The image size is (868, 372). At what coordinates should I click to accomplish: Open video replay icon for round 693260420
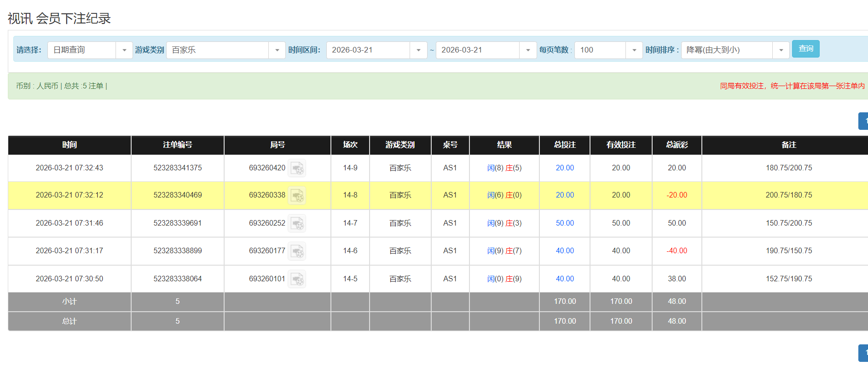pyautogui.click(x=297, y=169)
